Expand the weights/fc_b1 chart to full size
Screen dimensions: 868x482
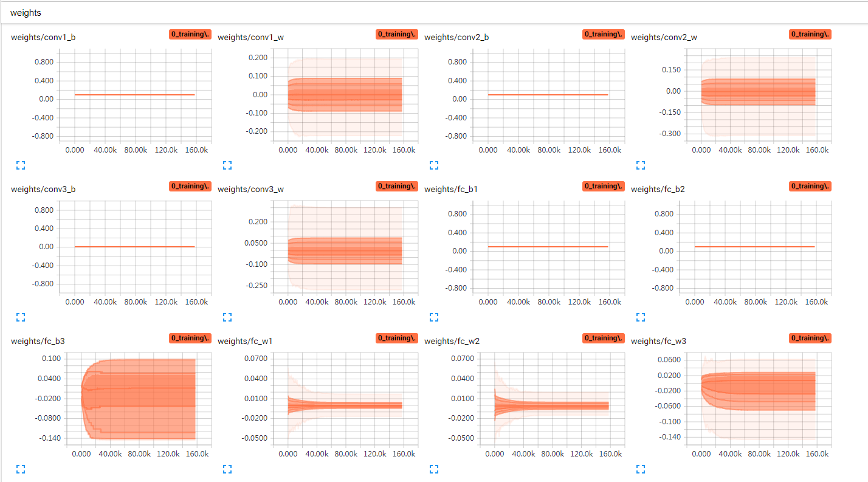pyautogui.click(x=434, y=317)
